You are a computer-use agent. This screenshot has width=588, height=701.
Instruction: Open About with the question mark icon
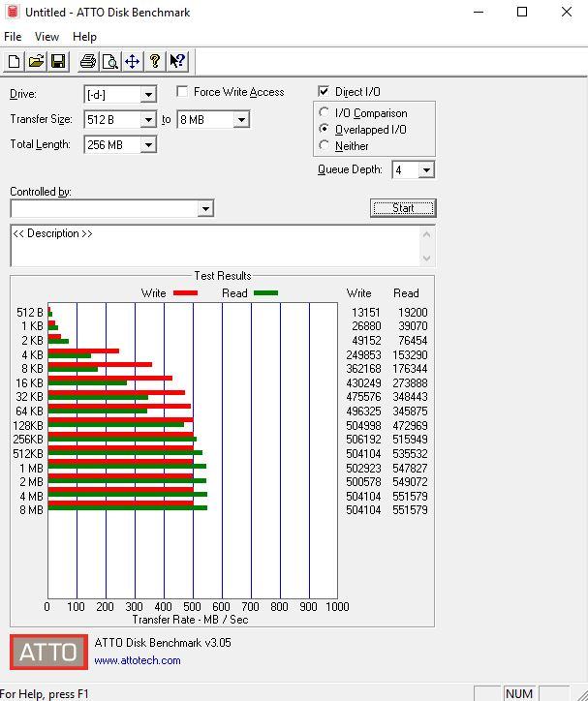point(155,61)
